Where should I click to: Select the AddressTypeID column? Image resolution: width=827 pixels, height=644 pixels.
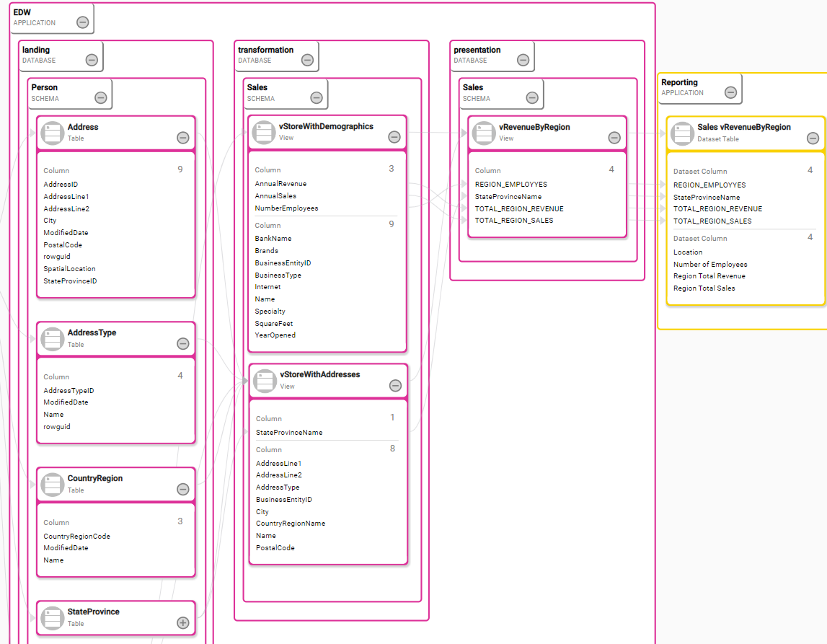tap(68, 390)
